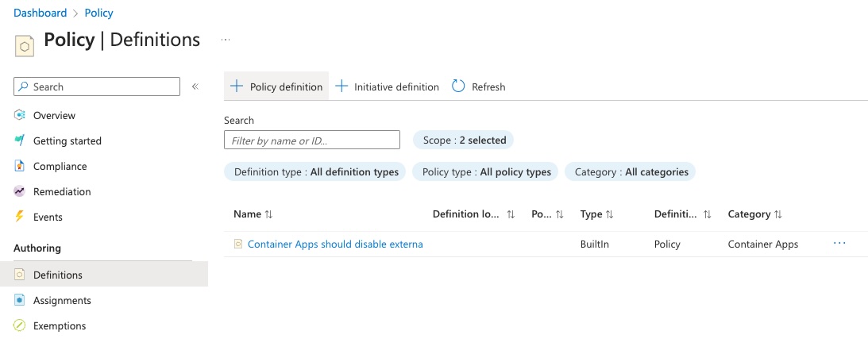Click the Events lightning bolt icon
This screenshot has width=868, height=358.
pyautogui.click(x=19, y=217)
